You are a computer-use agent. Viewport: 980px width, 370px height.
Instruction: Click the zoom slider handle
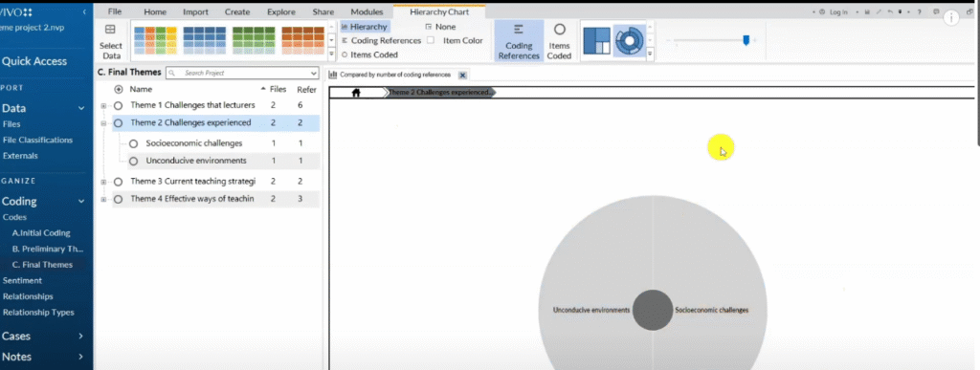746,40
